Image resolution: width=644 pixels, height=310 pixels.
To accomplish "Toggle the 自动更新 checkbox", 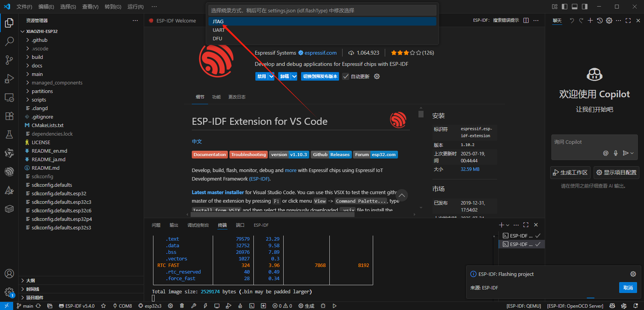I will click(x=346, y=76).
